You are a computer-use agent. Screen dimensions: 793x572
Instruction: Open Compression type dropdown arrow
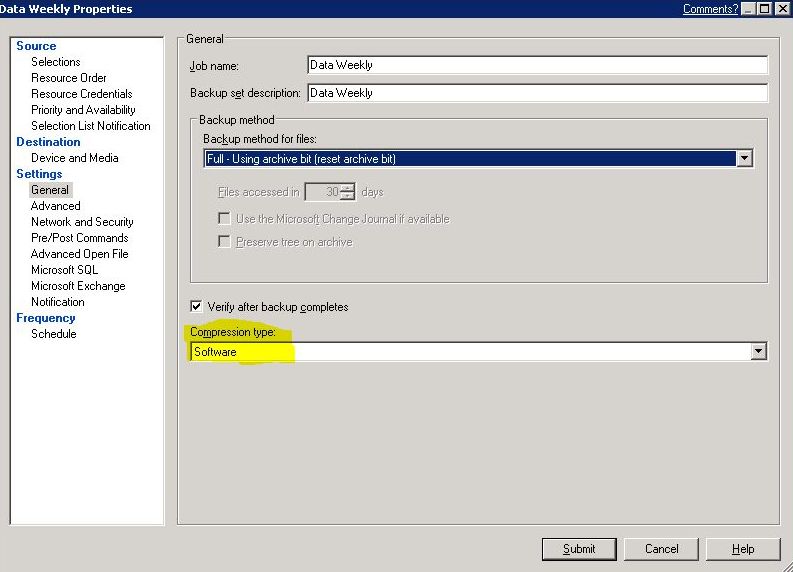point(758,351)
